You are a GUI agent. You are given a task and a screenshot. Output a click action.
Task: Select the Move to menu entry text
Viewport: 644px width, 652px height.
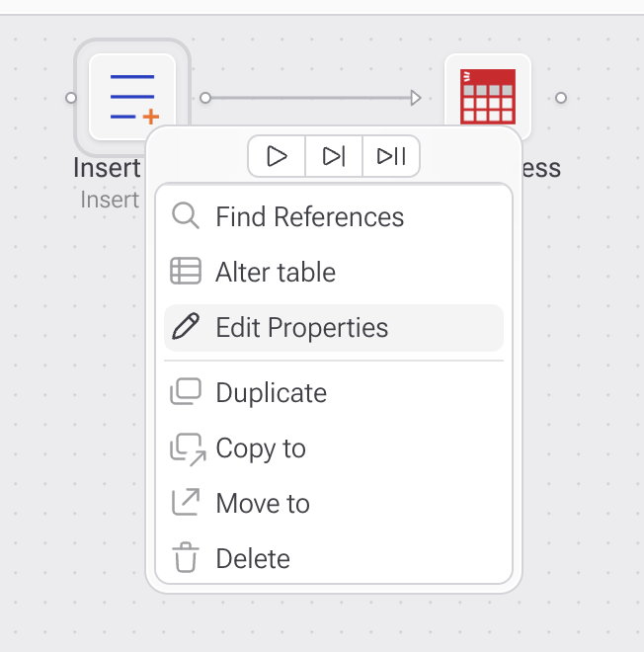point(263,504)
